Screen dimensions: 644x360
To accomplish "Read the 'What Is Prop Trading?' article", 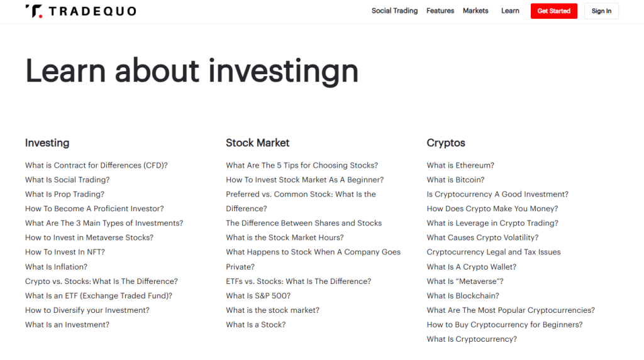I will coord(65,194).
